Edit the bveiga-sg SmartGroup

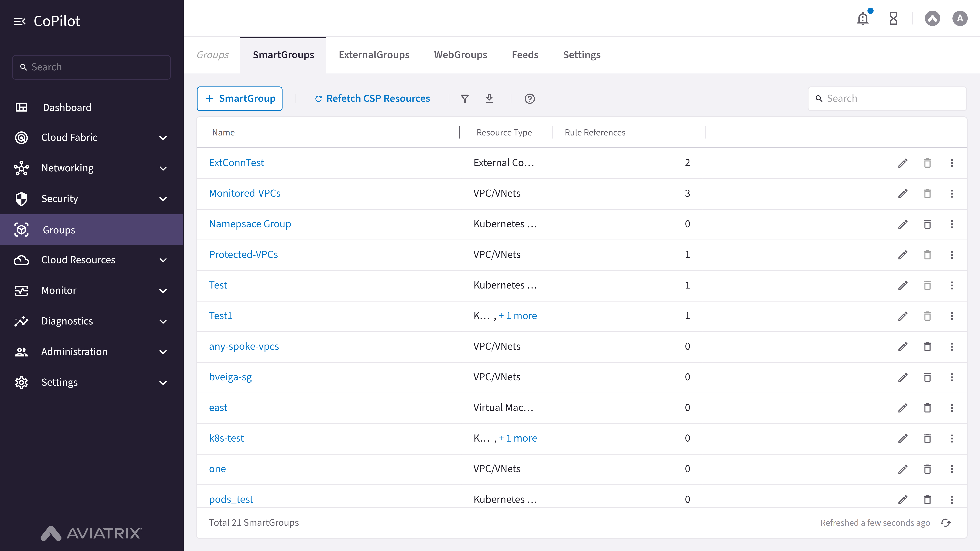903,377
